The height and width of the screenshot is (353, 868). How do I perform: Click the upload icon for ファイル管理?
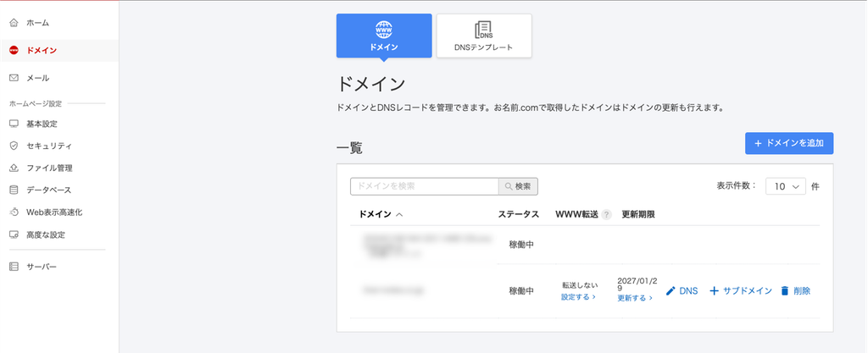pyautogui.click(x=14, y=168)
